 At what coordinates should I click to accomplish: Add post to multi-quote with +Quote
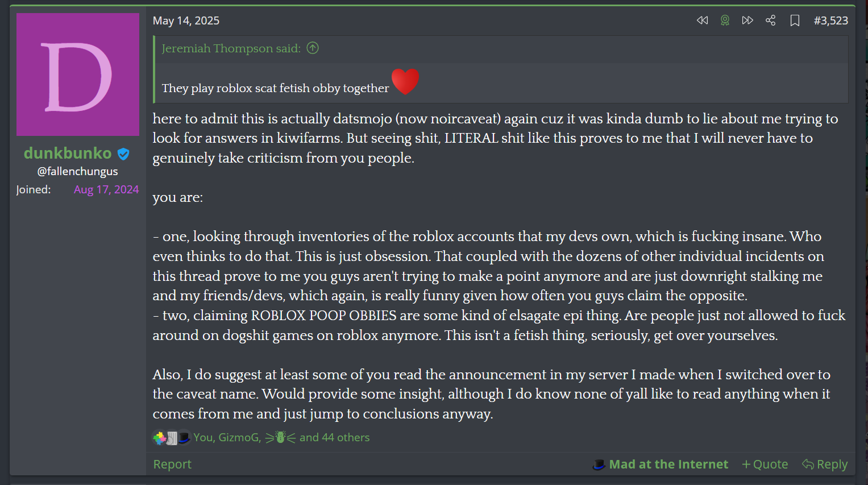pos(765,465)
